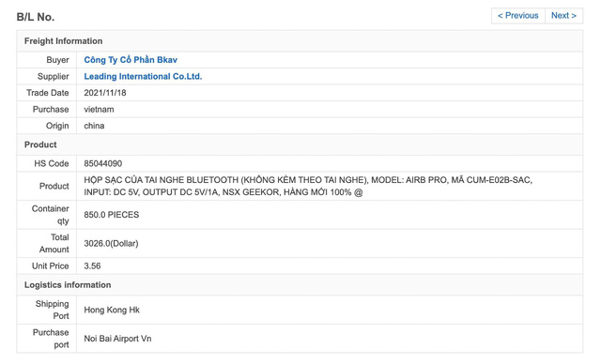This screenshot has height=364, width=601.
Task: Click the Logistics information section header
Action: (68, 285)
